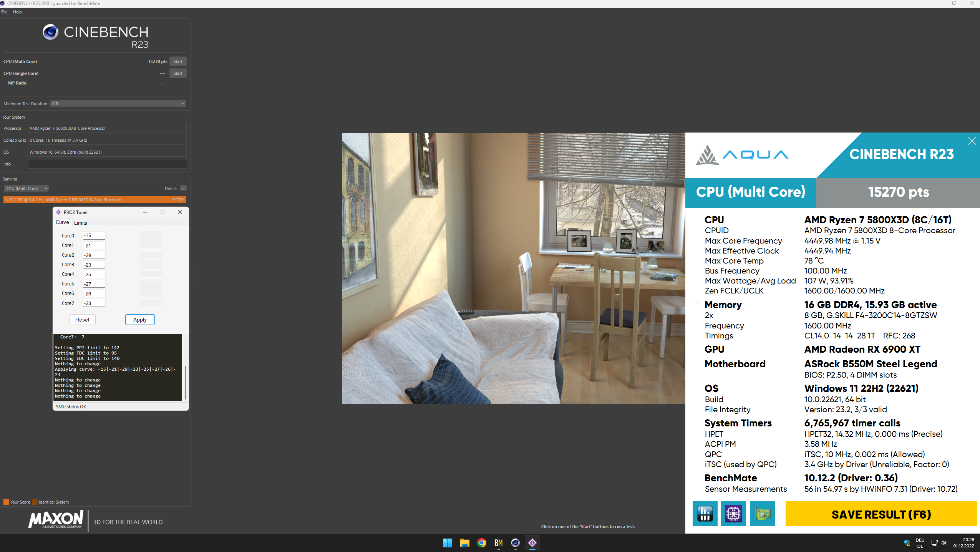This screenshot has height=552, width=980.
Task: Start the CPU Single Core test
Action: pyautogui.click(x=177, y=73)
